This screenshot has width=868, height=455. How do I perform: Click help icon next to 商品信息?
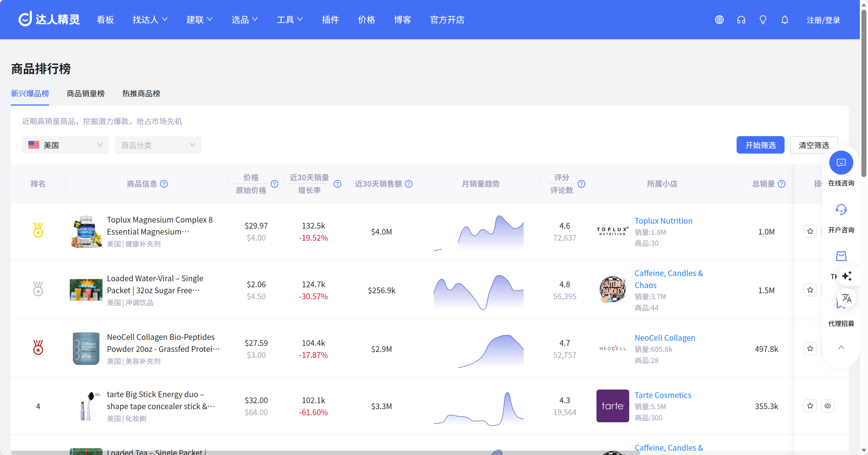(164, 184)
